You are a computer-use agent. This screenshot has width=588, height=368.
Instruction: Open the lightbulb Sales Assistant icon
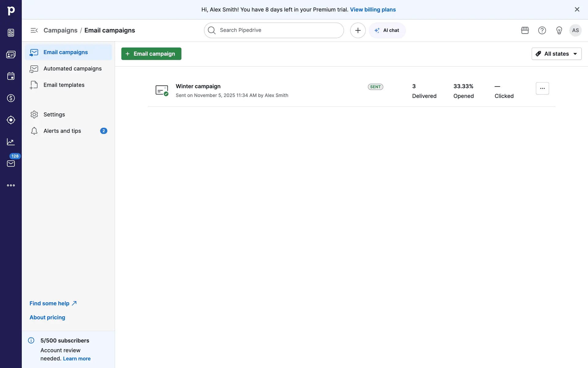pos(559,30)
